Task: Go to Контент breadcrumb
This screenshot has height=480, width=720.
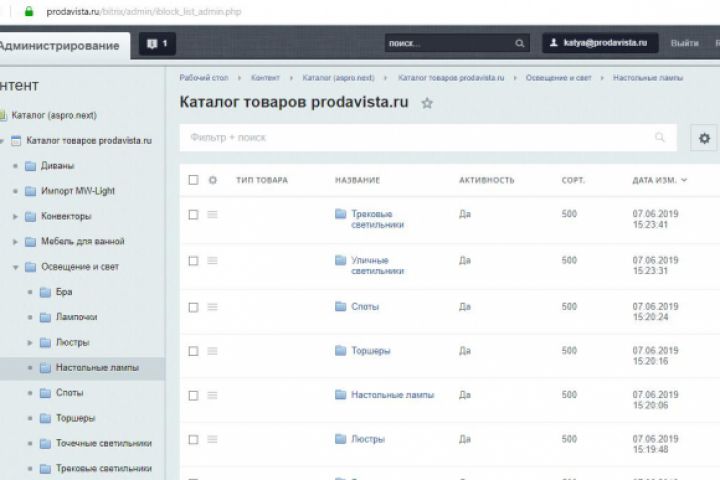Action: click(x=265, y=78)
